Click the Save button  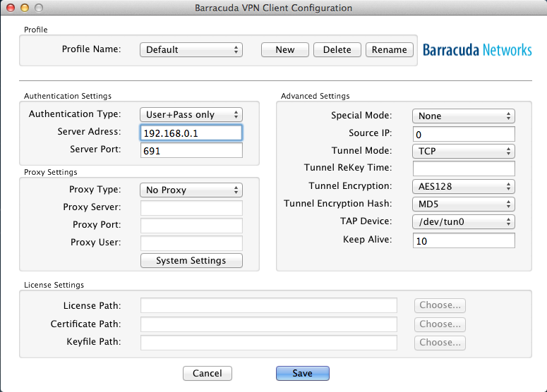click(x=303, y=373)
